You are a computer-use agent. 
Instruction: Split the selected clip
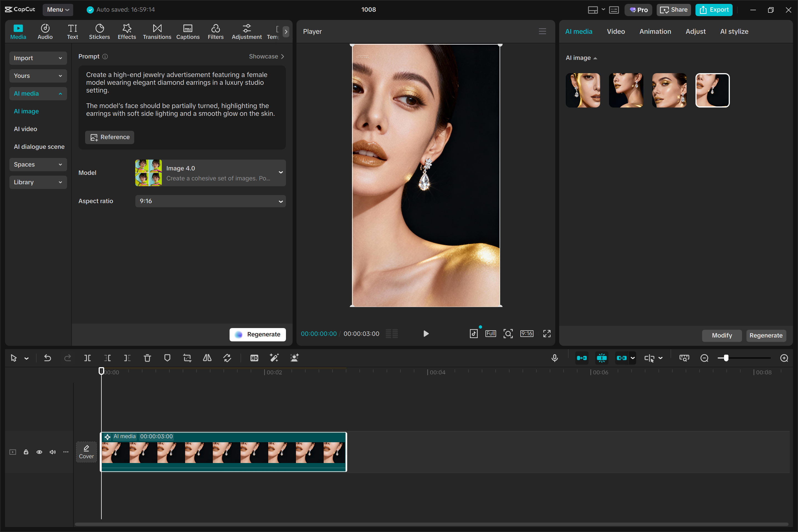point(87,358)
